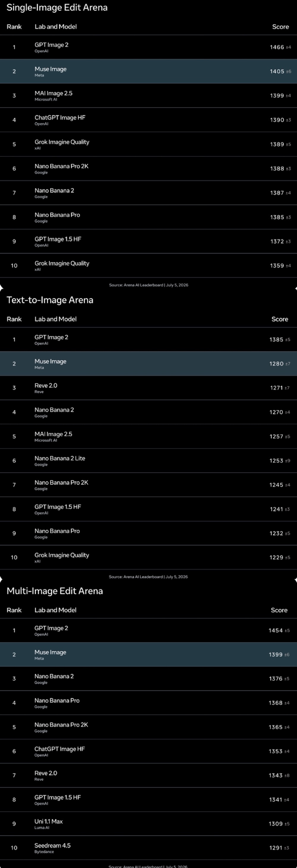Select Nano Banana 2 Lite row

(148, 461)
